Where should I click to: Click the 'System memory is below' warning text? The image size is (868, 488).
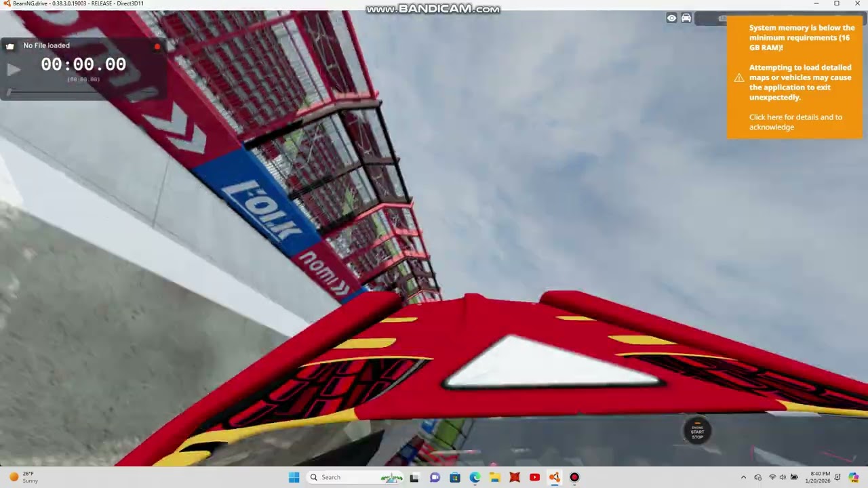pos(802,38)
